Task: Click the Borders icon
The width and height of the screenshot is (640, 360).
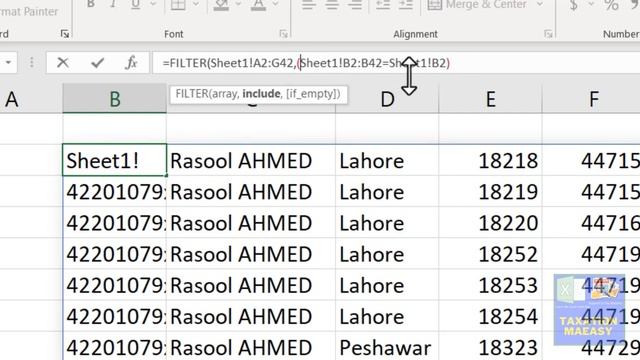Action: 178,4
